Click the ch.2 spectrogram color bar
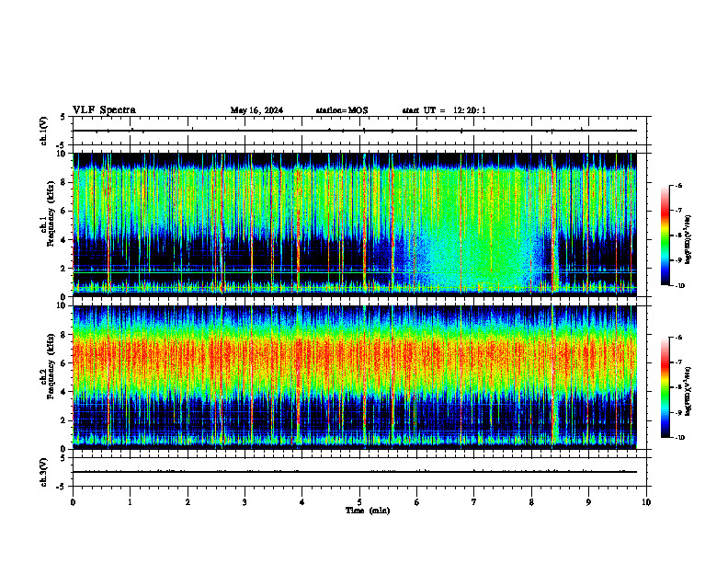 point(665,387)
